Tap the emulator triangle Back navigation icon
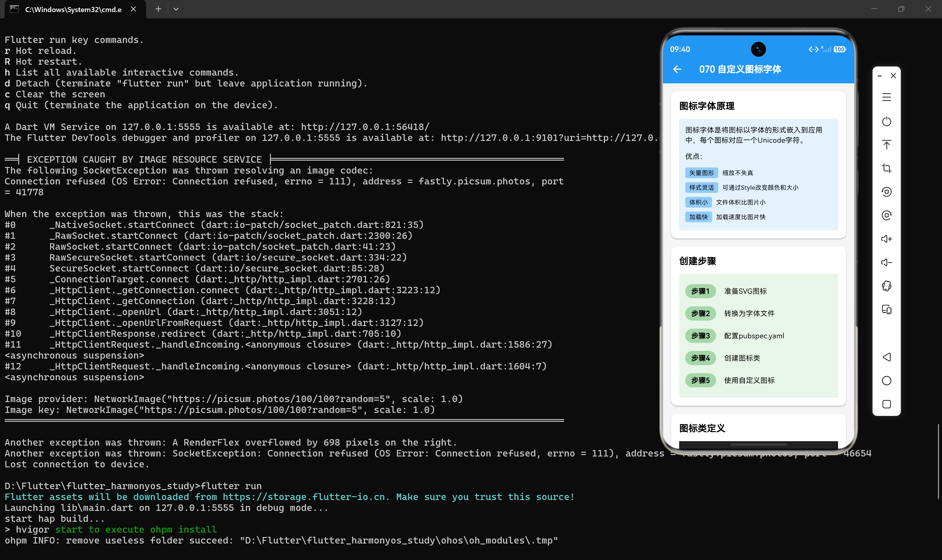Screen dimensions: 942x560 (886, 357)
